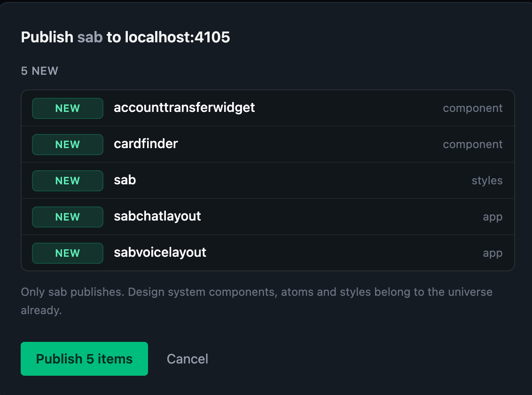Click the styles type label
532x395 pixels.
487,181
